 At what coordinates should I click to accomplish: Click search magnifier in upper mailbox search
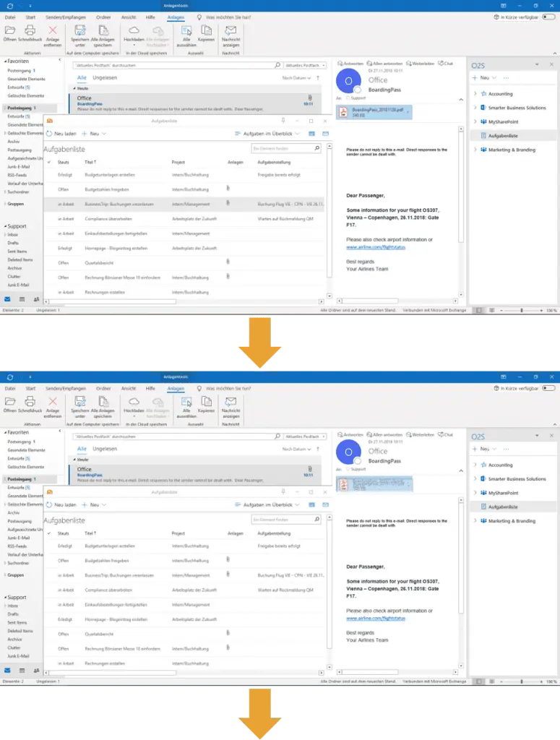tap(277, 65)
